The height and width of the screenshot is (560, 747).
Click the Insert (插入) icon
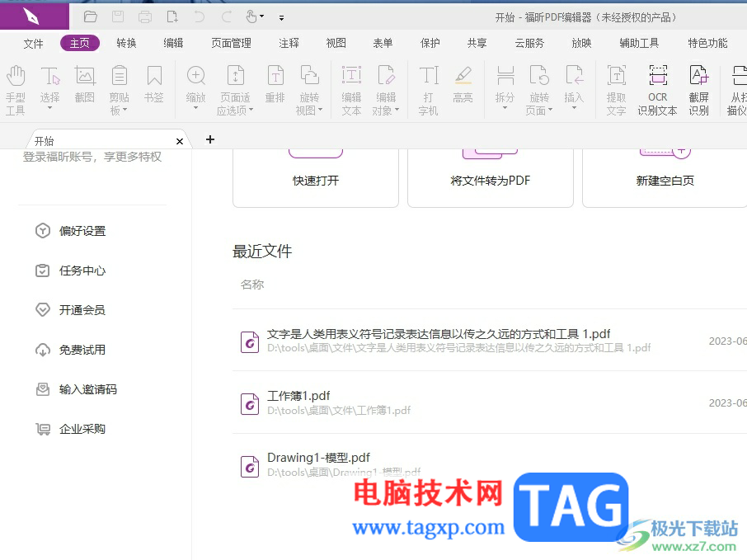click(574, 76)
